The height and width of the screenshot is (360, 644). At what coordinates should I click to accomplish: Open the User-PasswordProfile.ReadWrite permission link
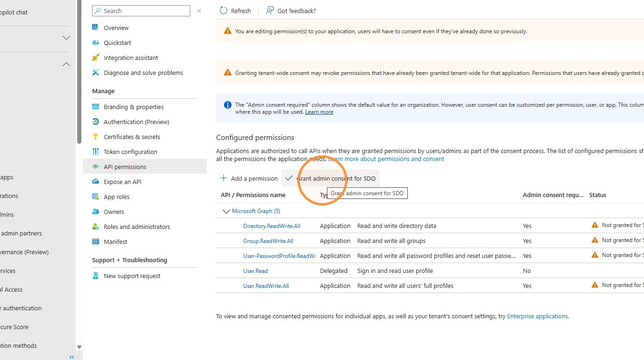click(x=279, y=256)
